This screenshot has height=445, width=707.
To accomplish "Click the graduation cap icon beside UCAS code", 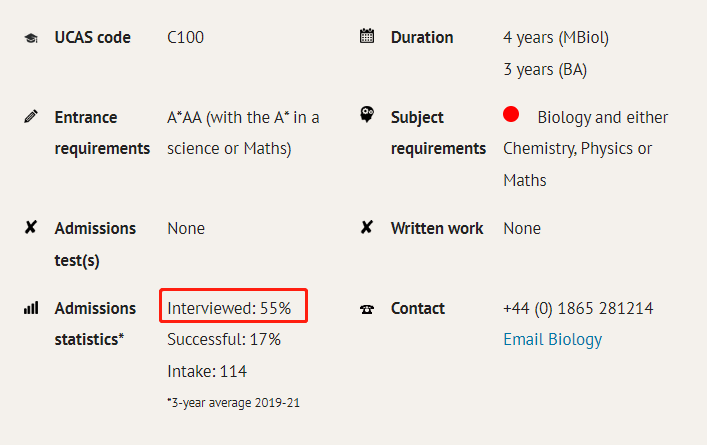I will coord(31,38).
